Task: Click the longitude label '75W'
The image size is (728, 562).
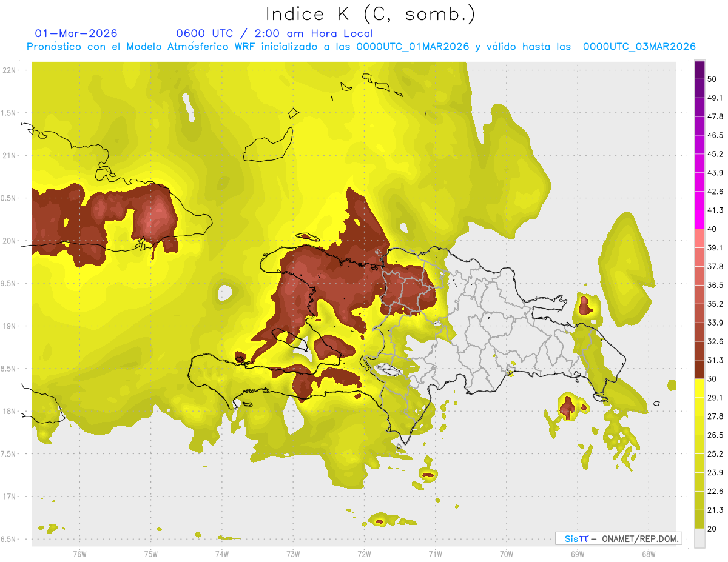Action: click(x=151, y=554)
